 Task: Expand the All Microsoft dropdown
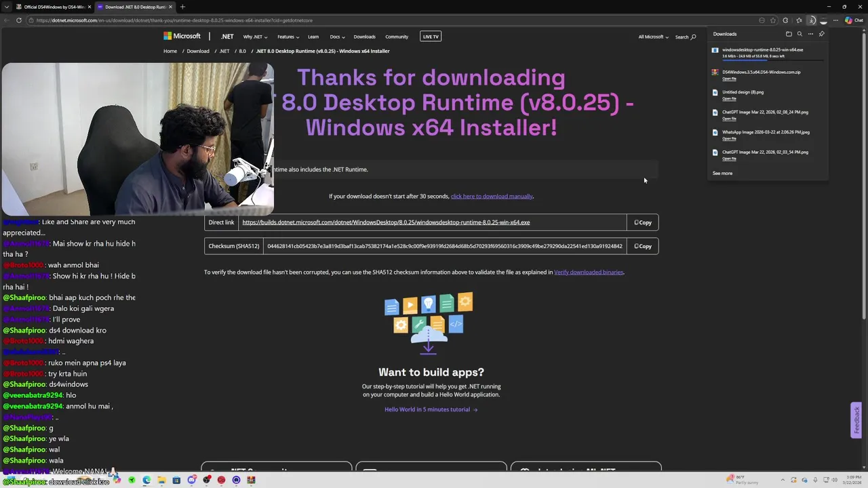[653, 37]
